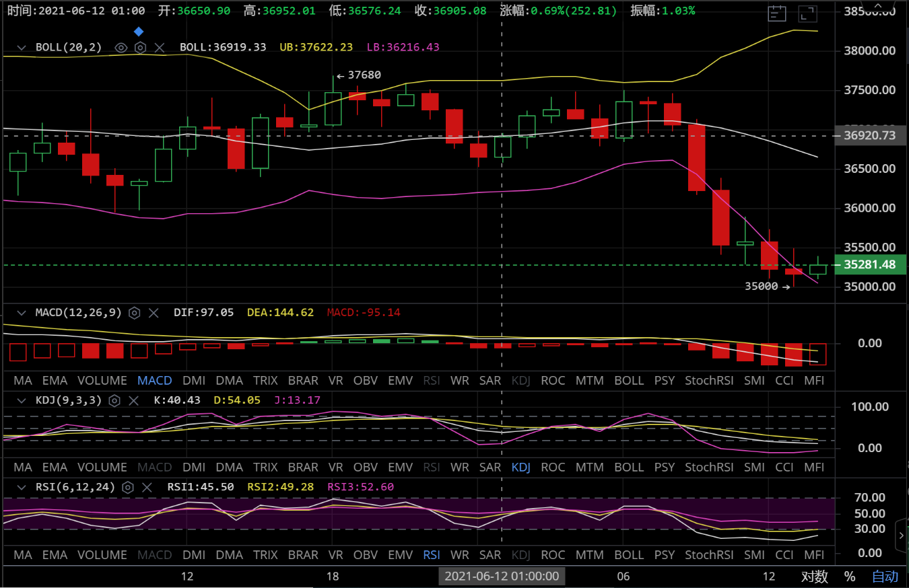Click the calendar date picker icon
The width and height of the screenshot is (909, 588).
click(777, 13)
